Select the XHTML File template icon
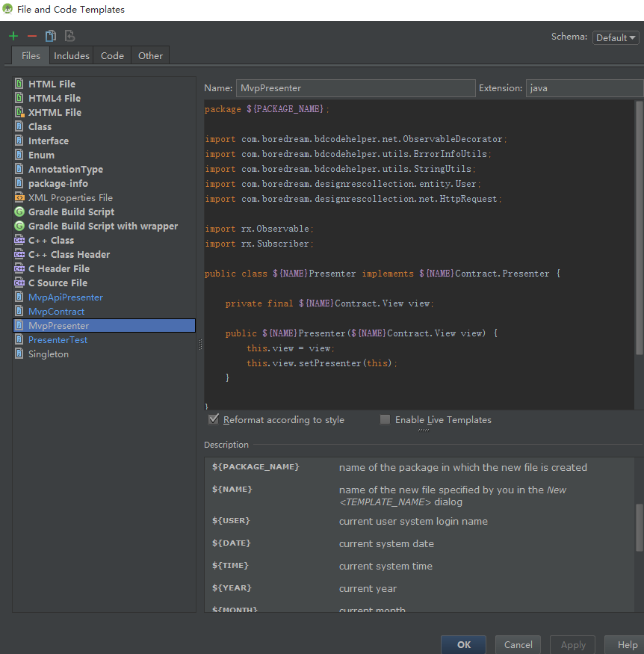The image size is (644, 654). coord(20,112)
